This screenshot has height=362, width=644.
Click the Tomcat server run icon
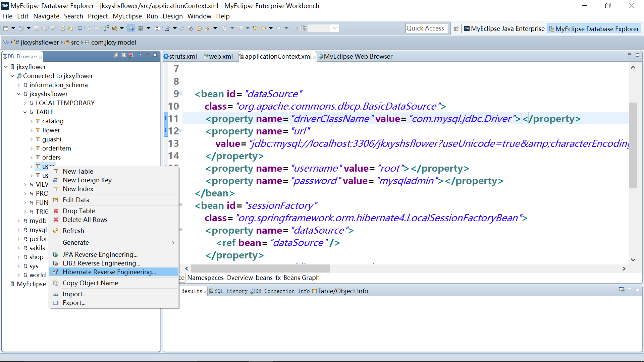click(x=115, y=28)
